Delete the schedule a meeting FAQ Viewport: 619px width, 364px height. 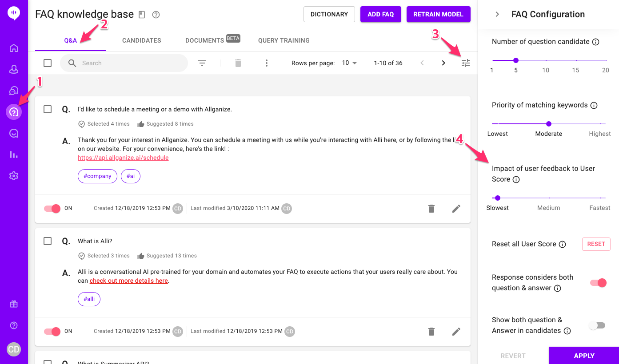[x=431, y=208]
